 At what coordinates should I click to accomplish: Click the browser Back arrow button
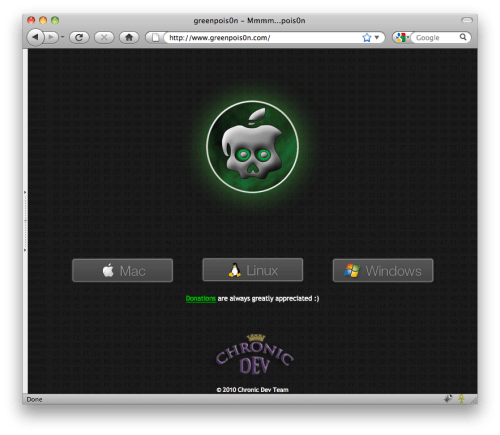click(x=35, y=37)
